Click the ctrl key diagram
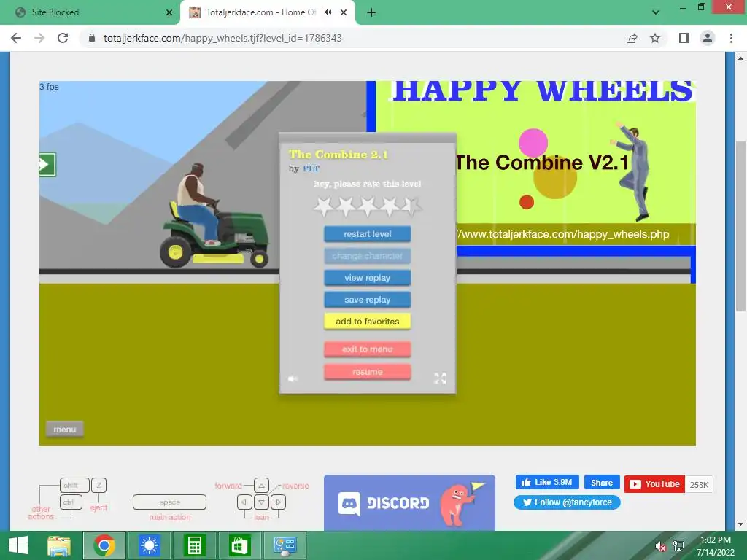Viewport: 747px width, 560px height. pyautogui.click(x=71, y=502)
